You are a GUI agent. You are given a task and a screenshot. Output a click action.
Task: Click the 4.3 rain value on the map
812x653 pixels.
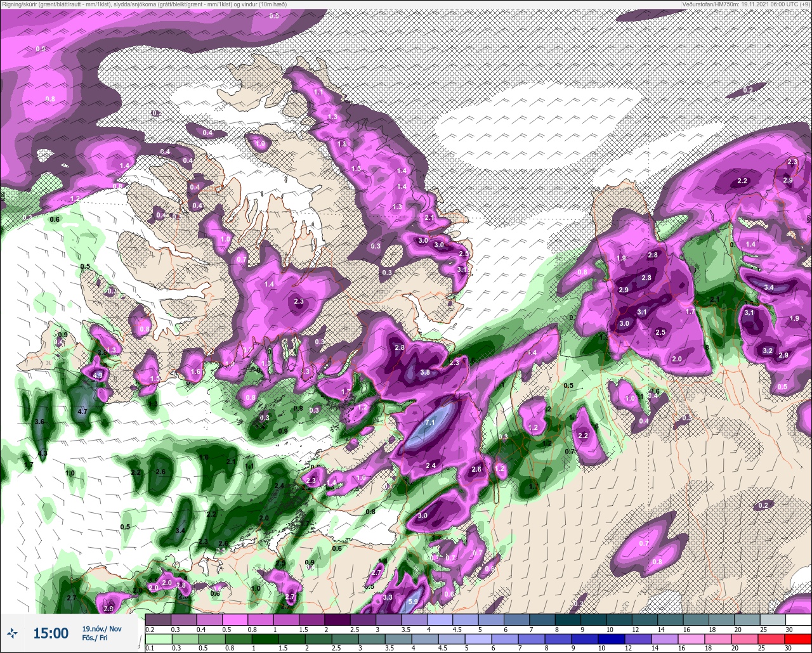[x=43, y=453]
